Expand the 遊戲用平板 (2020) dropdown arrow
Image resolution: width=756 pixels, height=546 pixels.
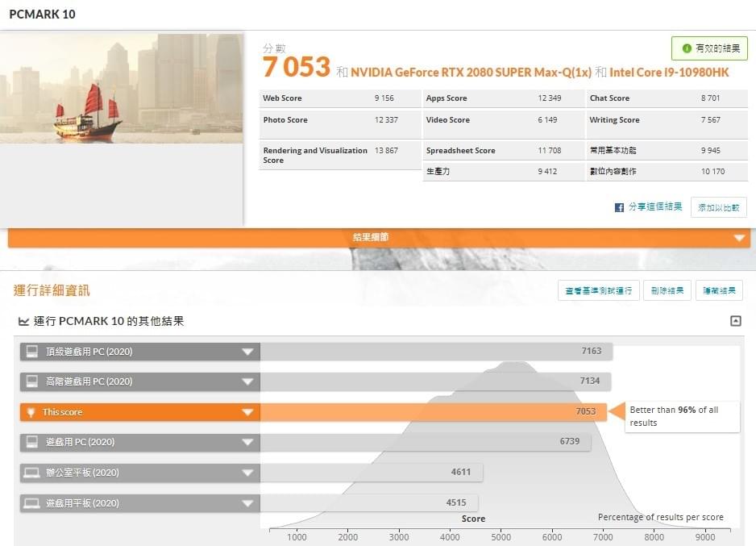[x=247, y=503]
